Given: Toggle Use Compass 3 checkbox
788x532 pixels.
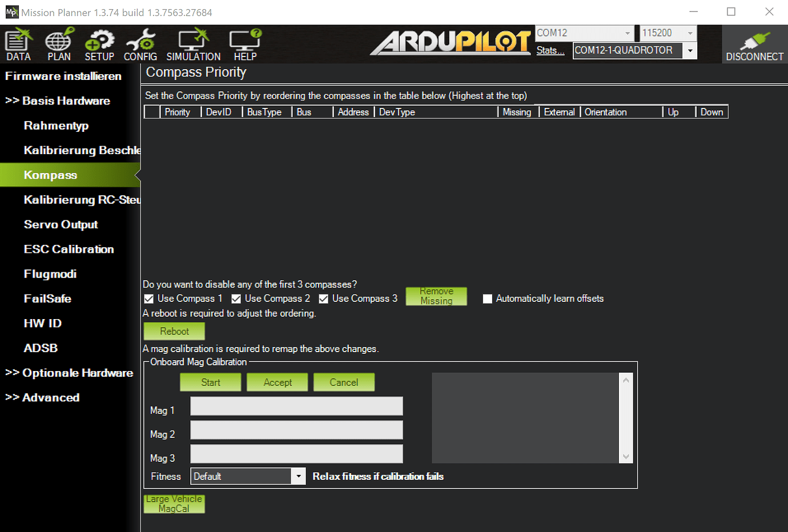Looking at the screenshot, I should (x=323, y=299).
